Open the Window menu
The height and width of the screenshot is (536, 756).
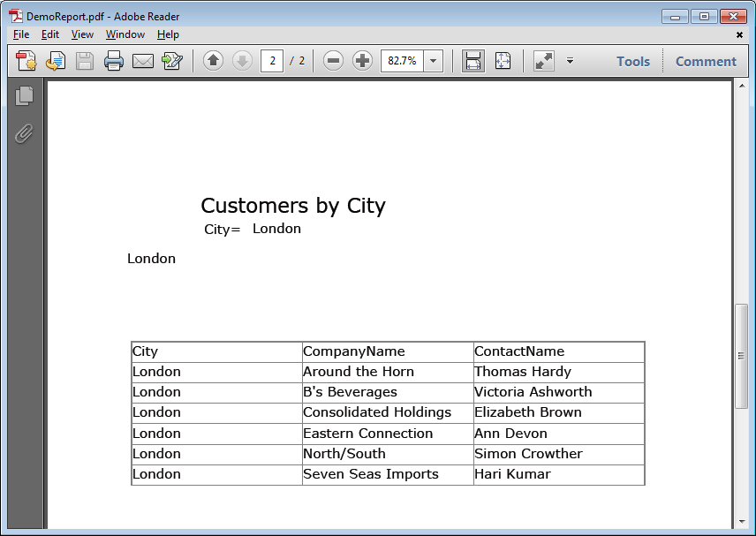[x=125, y=34]
